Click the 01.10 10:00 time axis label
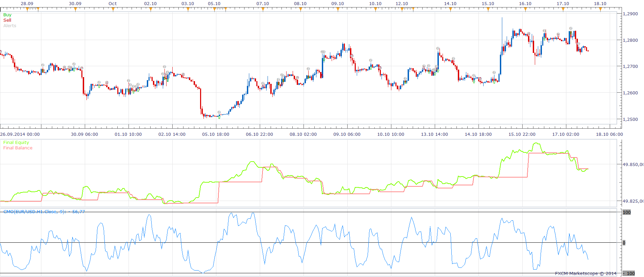Image resolution: width=644 pixels, height=277 pixels. tap(128, 134)
